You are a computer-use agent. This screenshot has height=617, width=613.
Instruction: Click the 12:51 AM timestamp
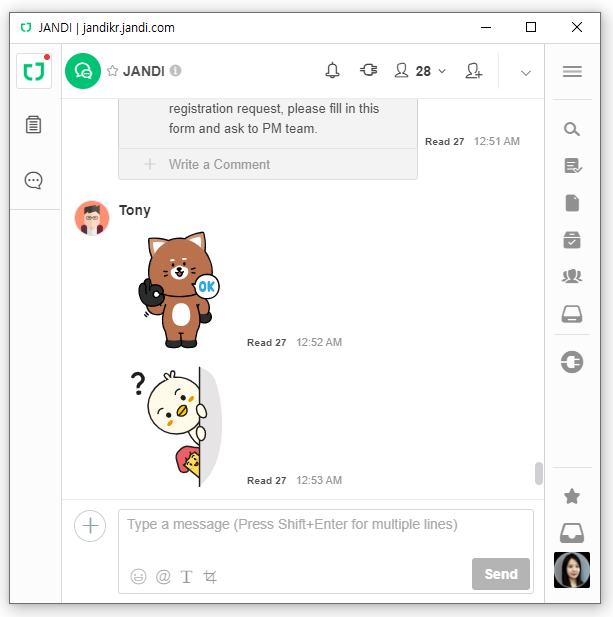(x=497, y=141)
